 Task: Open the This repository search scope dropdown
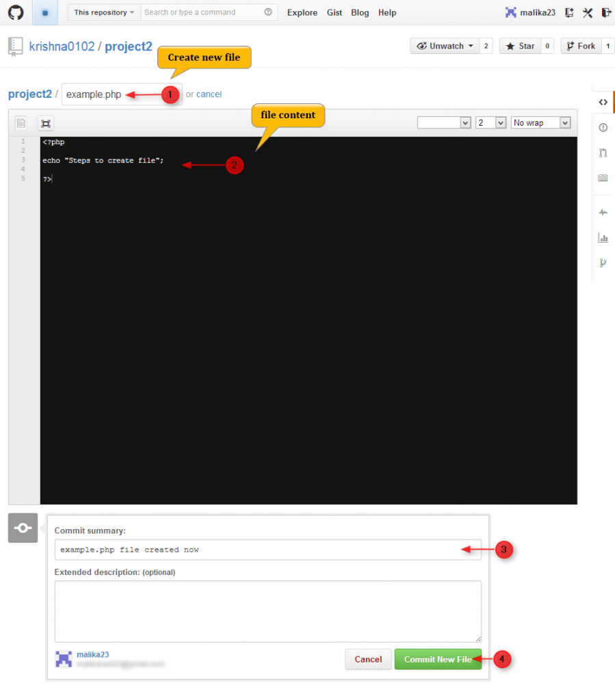(103, 12)
